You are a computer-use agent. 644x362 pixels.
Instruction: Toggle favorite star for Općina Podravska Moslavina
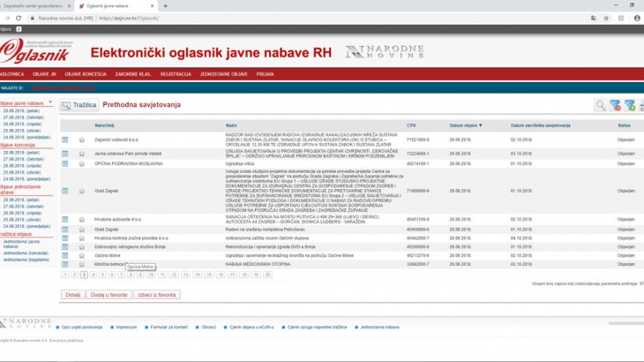(82, 163)
